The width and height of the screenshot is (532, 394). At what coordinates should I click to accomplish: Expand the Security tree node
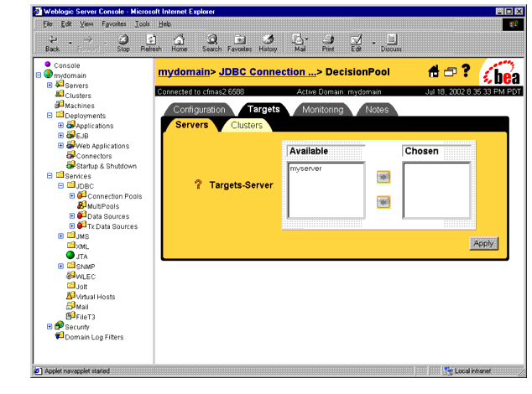pyautogui.click(x=50, y=327)
